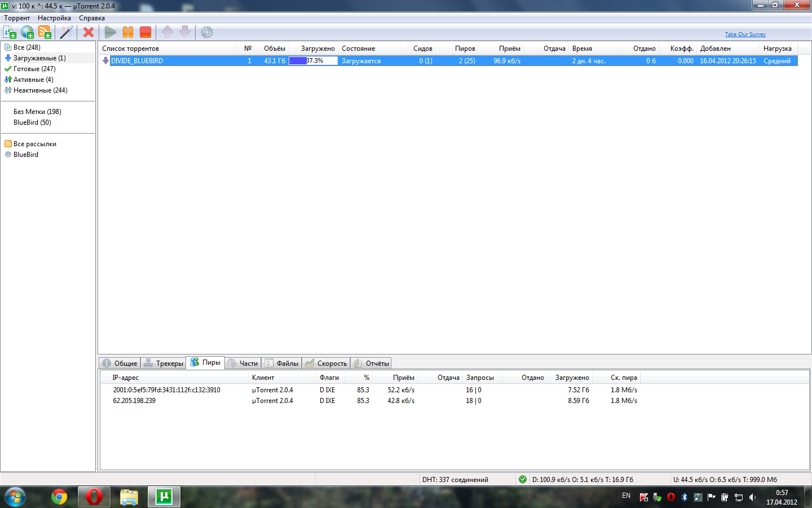
Task: Switch to the Отчёты tab
Action: (371, 363)
